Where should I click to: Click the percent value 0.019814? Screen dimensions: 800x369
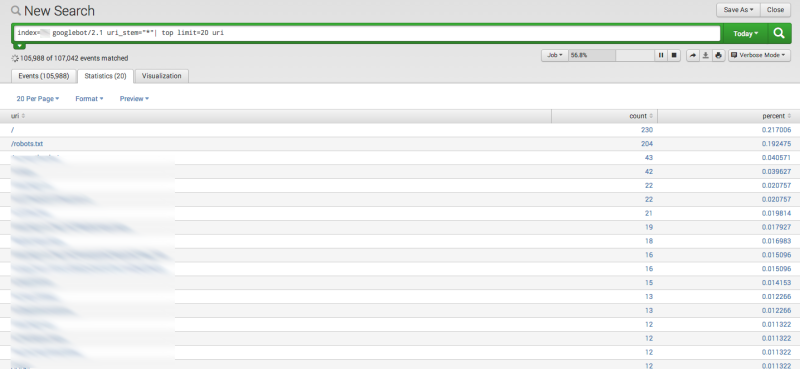coord(777,213)
